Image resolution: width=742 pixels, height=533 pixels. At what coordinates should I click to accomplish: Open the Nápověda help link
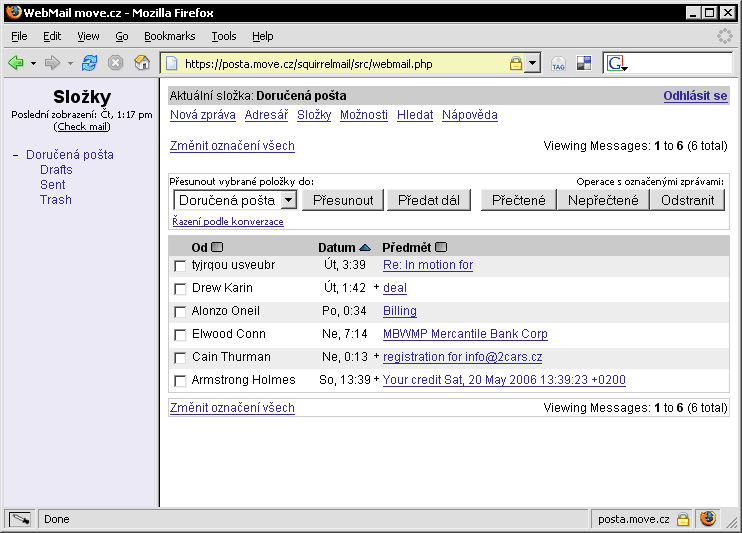[470, 115]
